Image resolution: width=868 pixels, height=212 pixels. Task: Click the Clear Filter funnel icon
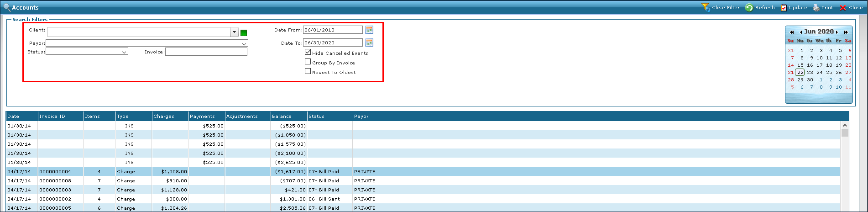[706, 8]
